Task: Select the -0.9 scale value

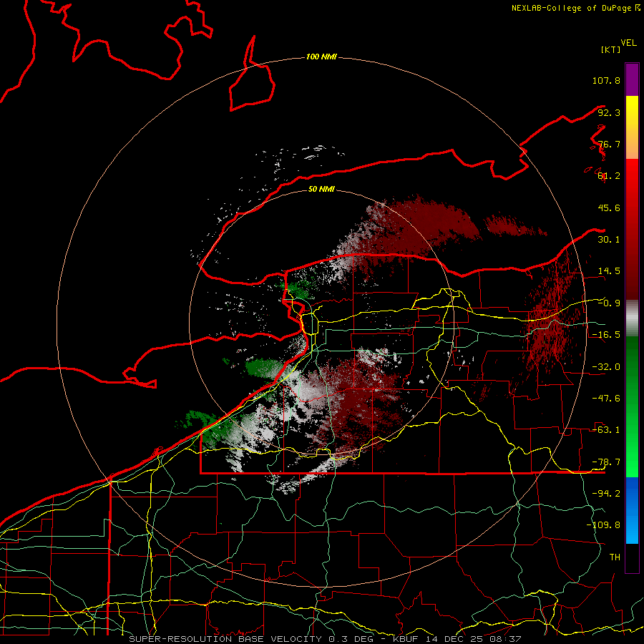Action: tap(609, 303)
